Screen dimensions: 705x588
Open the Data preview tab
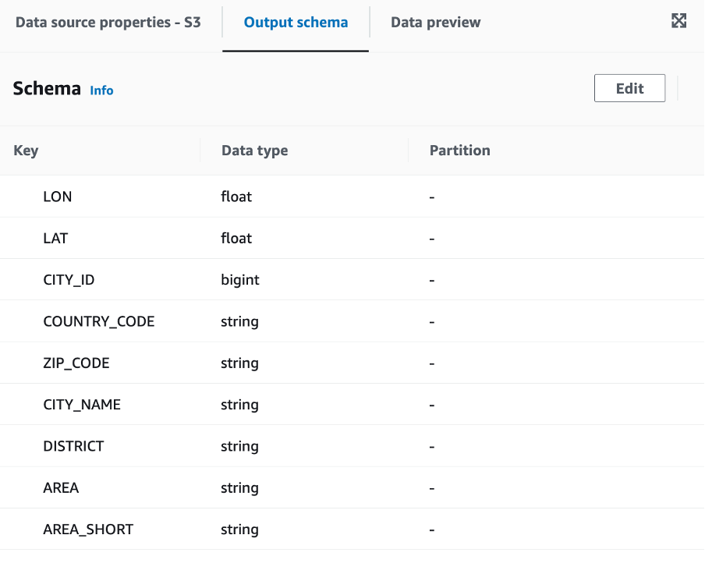[x=435, y=22]
